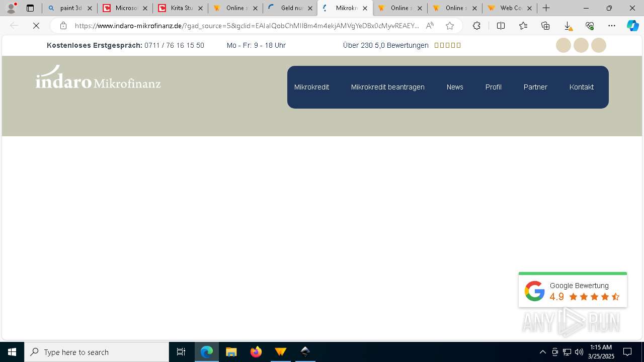
Task: Open Settings and more menu
Action: tap(612, 26)
